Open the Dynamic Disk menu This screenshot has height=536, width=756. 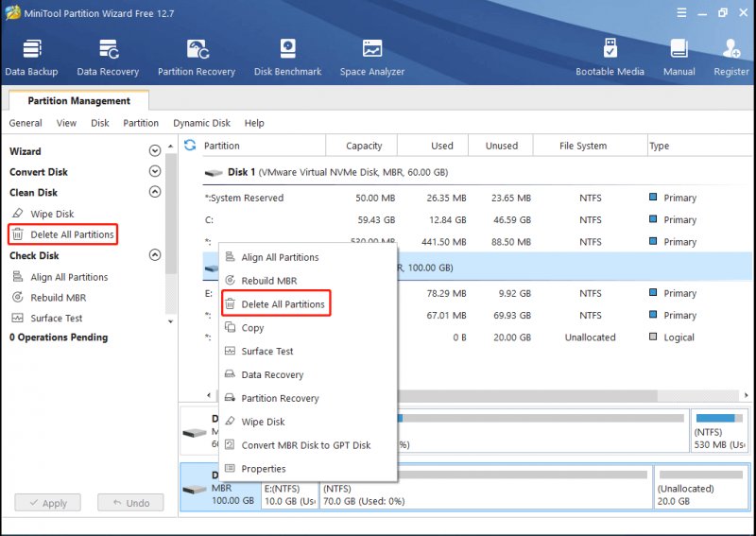[201, 123]
